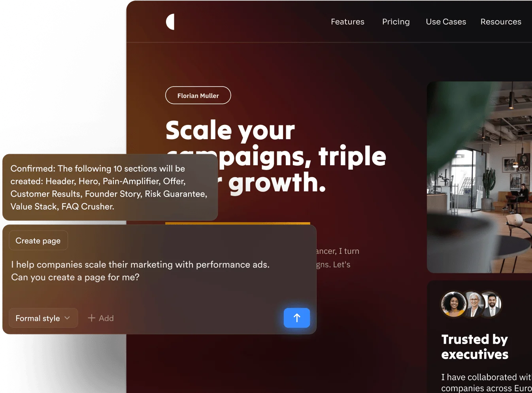The height and width of the screenshot is (393, 532).
Task: Click the Trusted by executives heading
Action: tap(475, 347)
